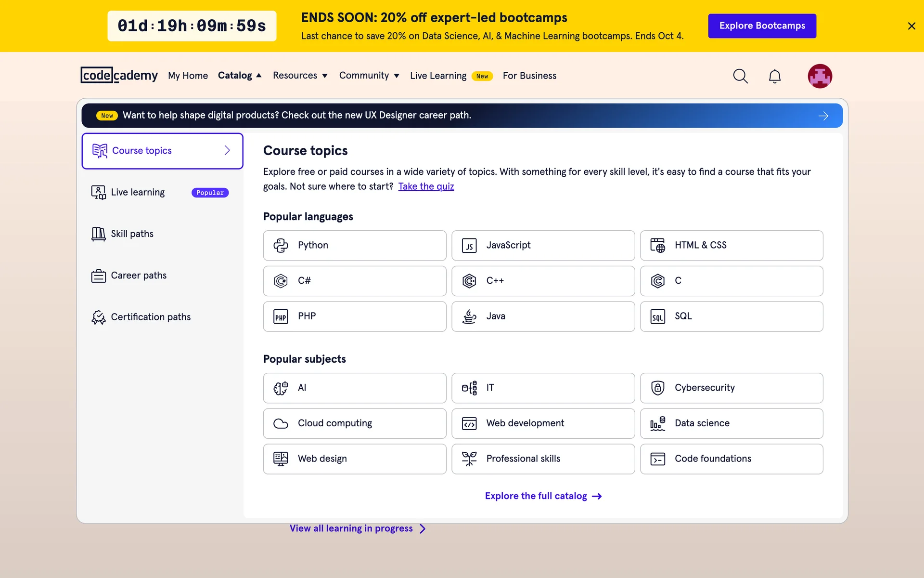Switch to the Career paths section
This screenshot has width=924, height=578.
pos(139,276)
